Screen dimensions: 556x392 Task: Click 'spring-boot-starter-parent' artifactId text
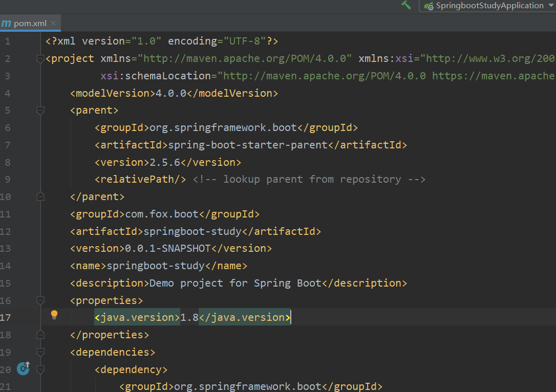(248, 145)
